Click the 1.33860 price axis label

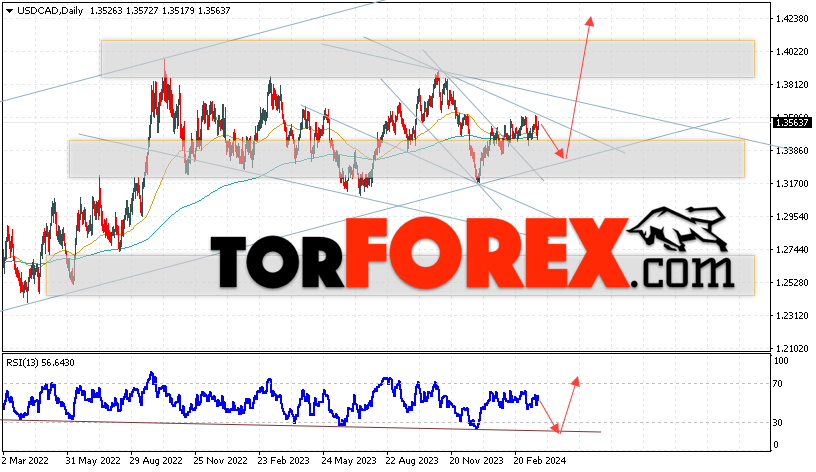tap(792, 151)
